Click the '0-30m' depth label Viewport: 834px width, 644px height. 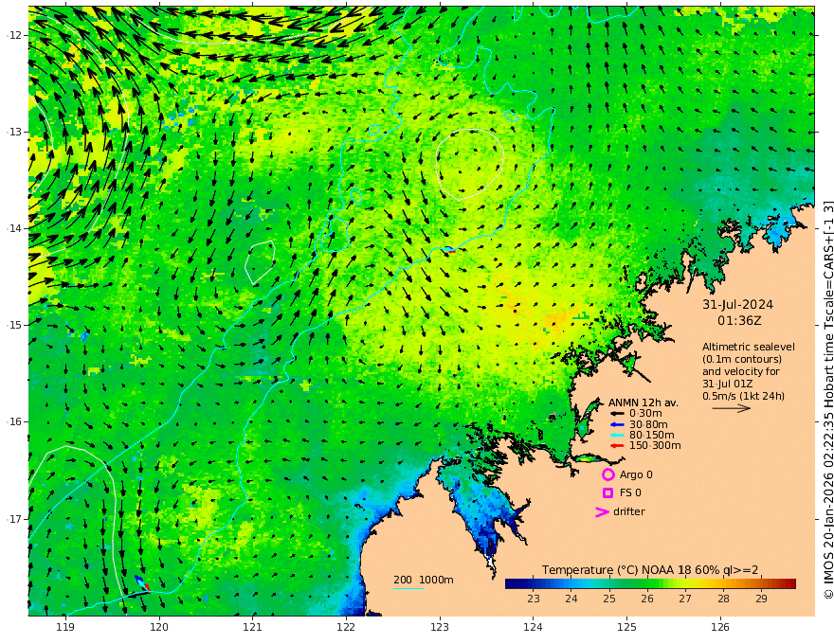point(645,414)
